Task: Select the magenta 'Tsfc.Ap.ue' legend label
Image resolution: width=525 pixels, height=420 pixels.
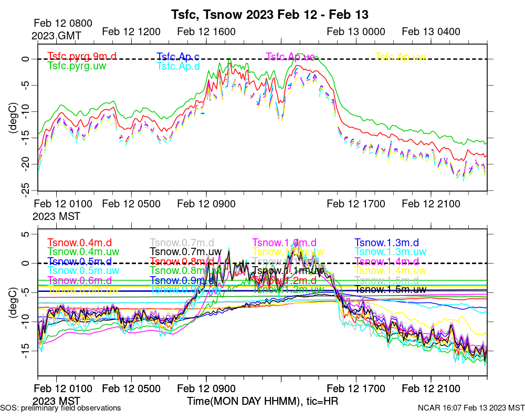Action: click(x=290, y=57)
